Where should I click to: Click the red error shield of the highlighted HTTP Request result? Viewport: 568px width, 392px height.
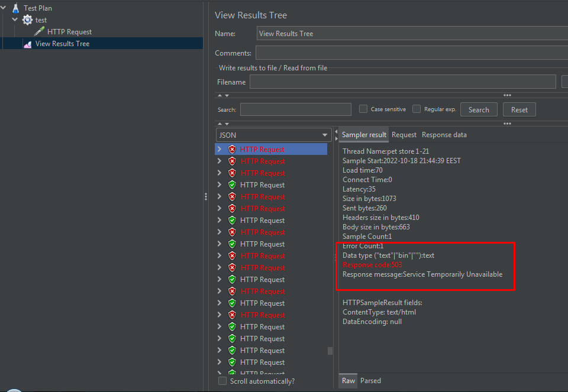coord(232,149)
